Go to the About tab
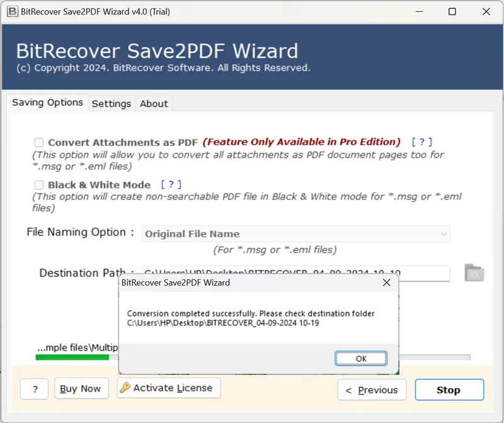Screen dimensions: 504x423 pyautogui.click(x=154, y=103)
